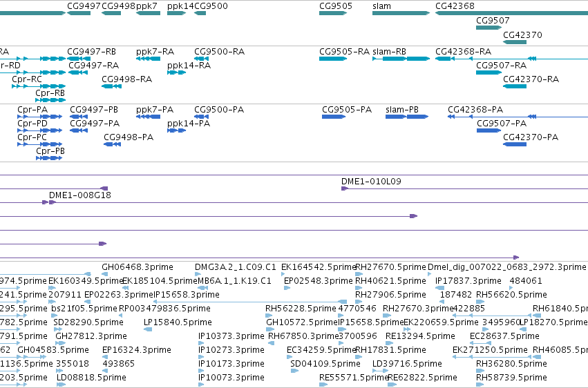This screenshot has height=388, width=588.
Task: Open the CG9500 gene label
Action: pyautogui.click(x=211, y=6)
